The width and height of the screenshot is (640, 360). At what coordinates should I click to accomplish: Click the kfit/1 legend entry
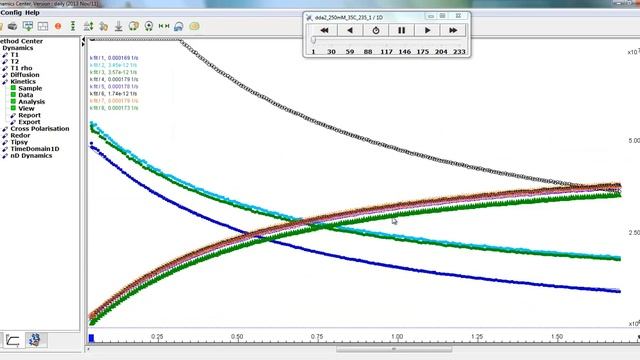pos(114,58)
